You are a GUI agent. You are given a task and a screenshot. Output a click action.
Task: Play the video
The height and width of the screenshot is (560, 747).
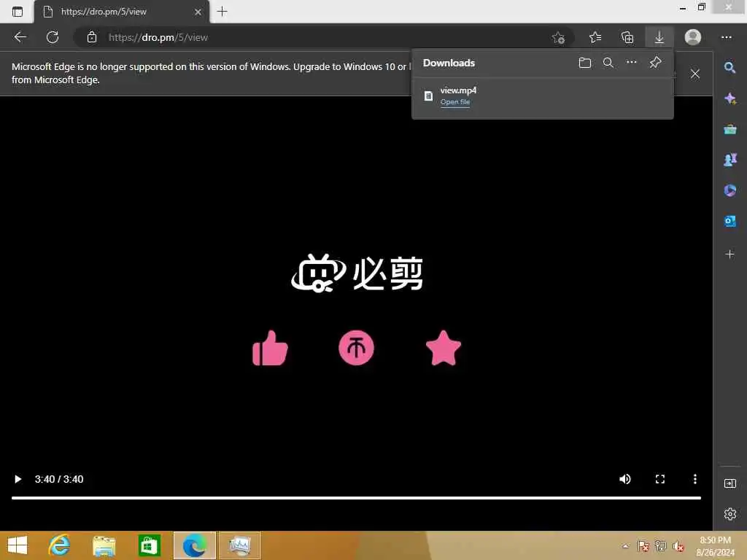click(18, 479)
